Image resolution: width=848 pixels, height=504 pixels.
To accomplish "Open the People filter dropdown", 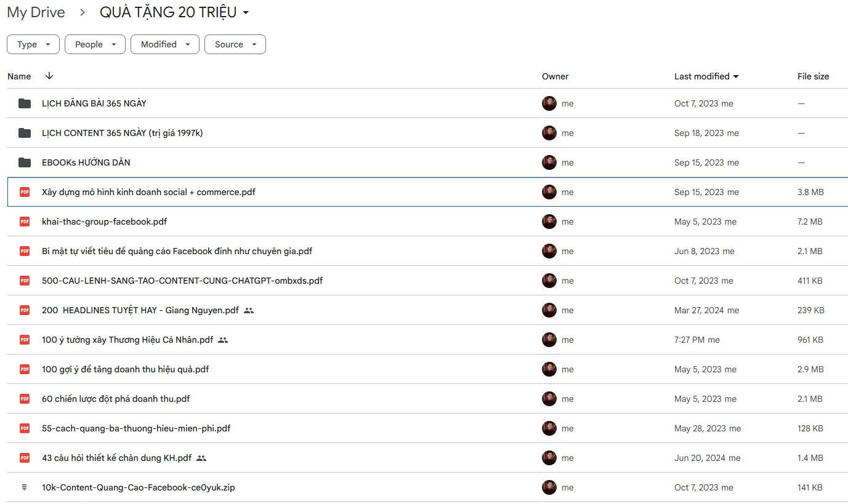I will 95,44.
